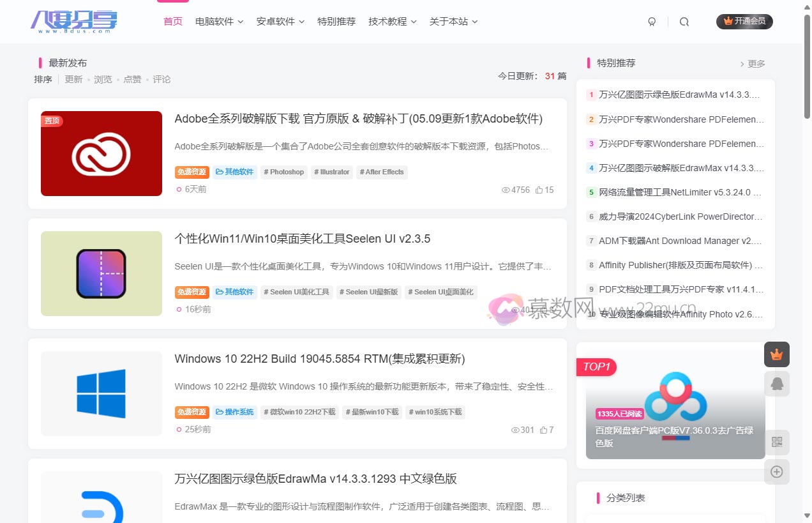Switch sorting to 点赞

coord(132,79)
